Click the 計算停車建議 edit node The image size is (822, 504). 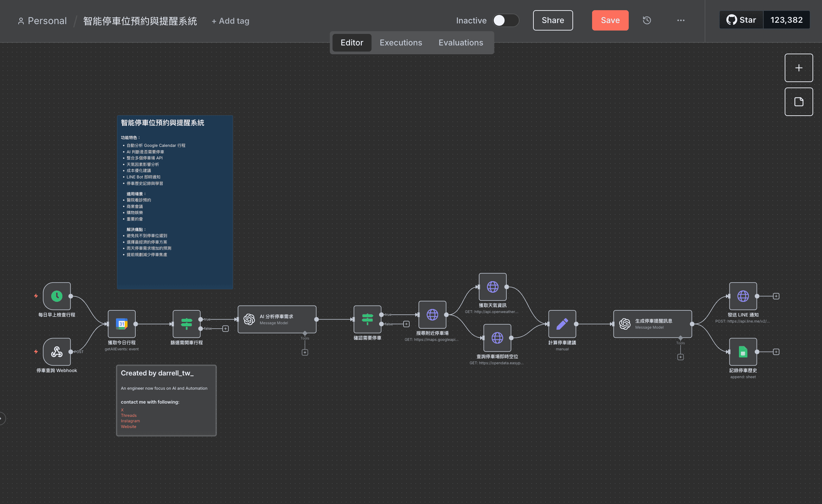(x=562, y=324)
